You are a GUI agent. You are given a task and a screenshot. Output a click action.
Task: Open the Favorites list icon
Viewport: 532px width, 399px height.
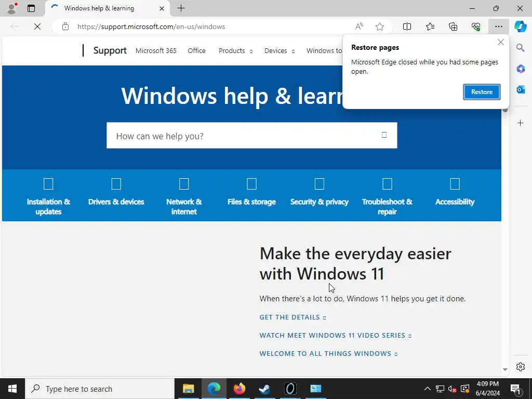click(x=430, y=26)
